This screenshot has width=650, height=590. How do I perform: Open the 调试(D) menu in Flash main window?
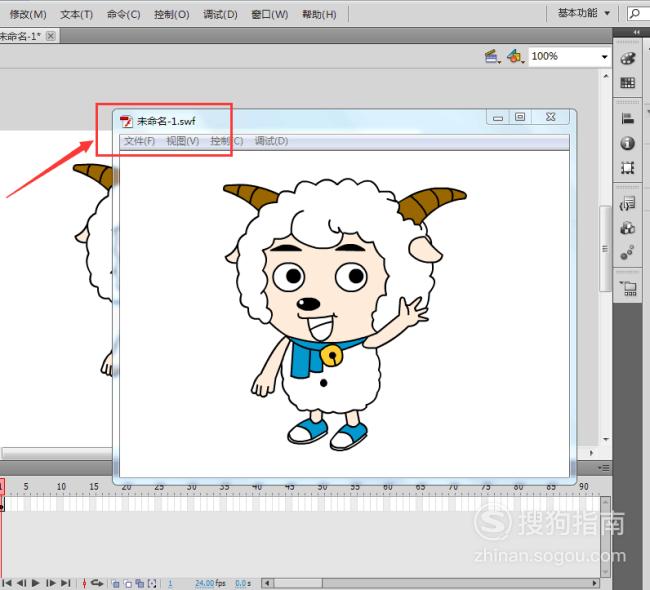point(220,15)
